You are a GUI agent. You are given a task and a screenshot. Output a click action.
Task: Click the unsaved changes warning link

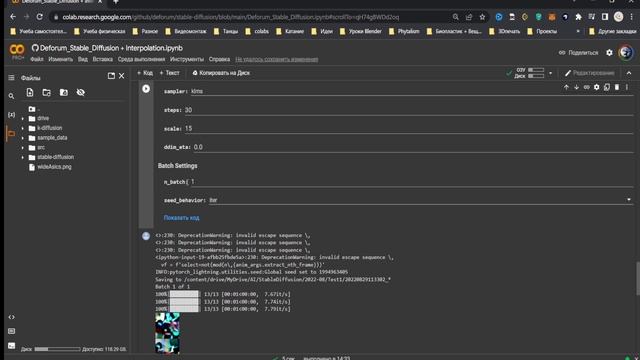277,59
